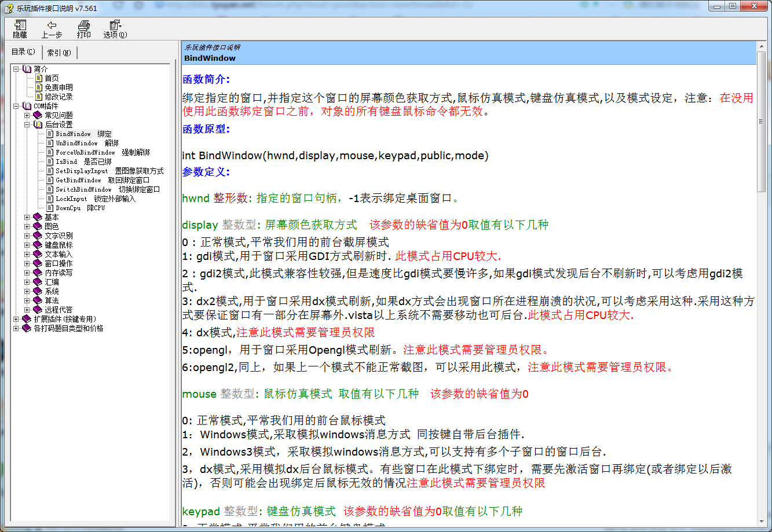
Task: Click the purple book icon beside 文字识别
Action: (38, 236)
